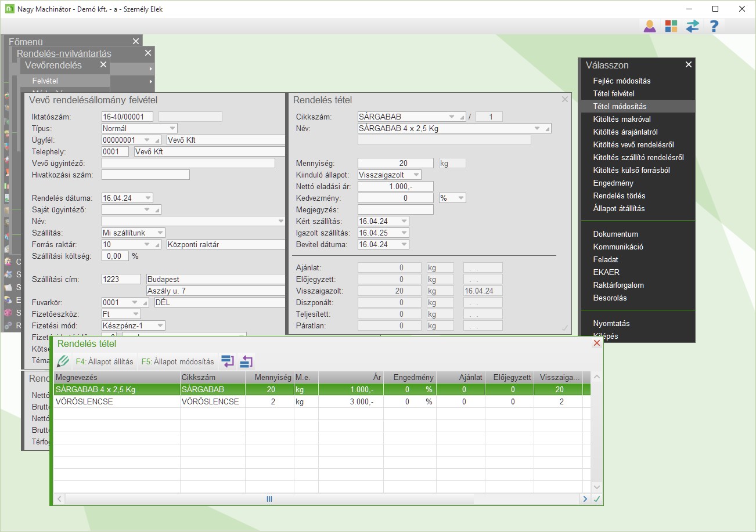Viewport: 756px width, 532px height.
Task: Open the Fizetési mód Készpénz-1 dropdown
Action: (x=160, y=325)
